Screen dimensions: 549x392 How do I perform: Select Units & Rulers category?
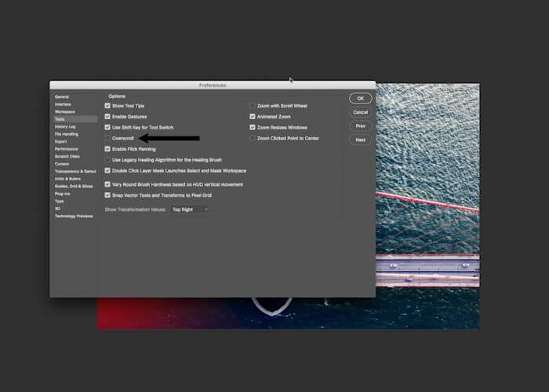(67, 179)
